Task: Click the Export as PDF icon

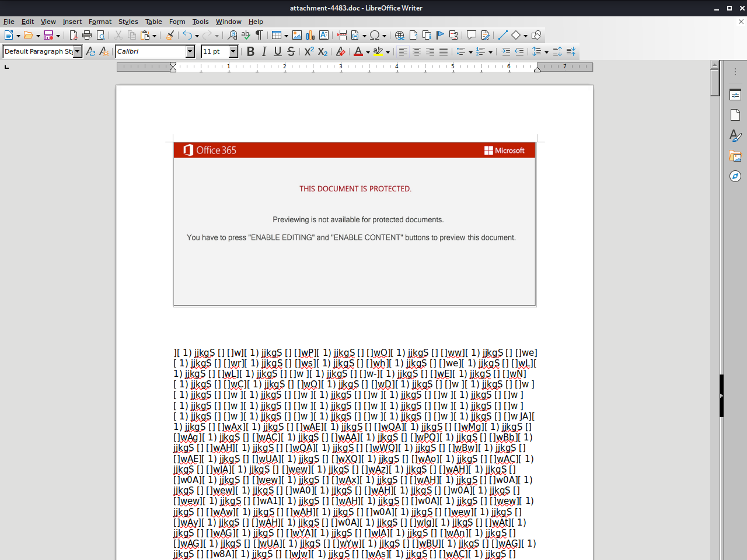Action: (x=74, y=36)
